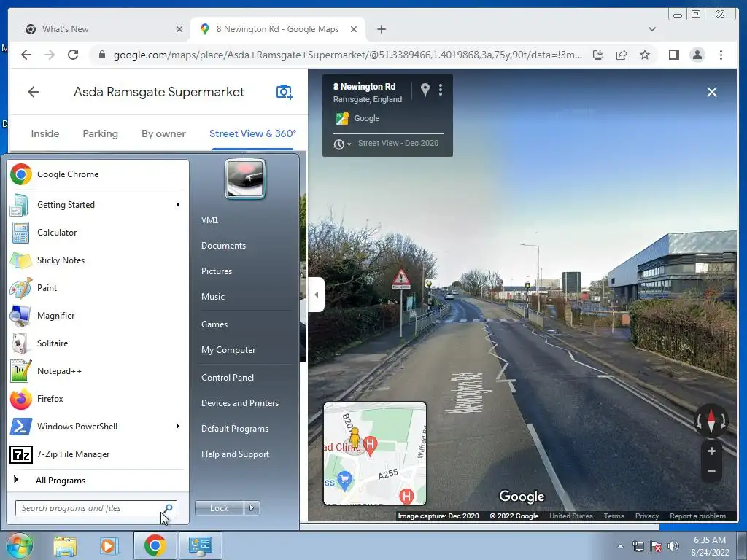Open the Privacy link in Street View
This screenshot has width=747, height=560.
pyautogui.click(x=646, y=516)
